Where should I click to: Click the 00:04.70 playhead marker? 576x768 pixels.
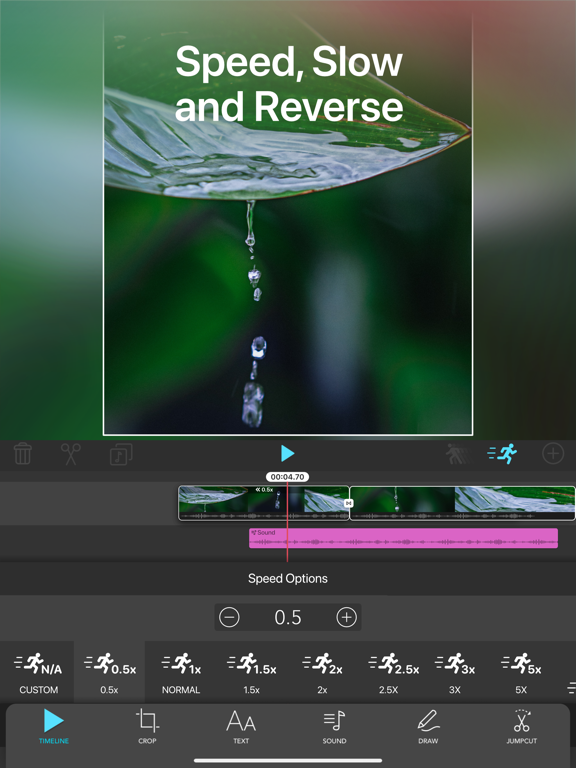coord(288,477)
